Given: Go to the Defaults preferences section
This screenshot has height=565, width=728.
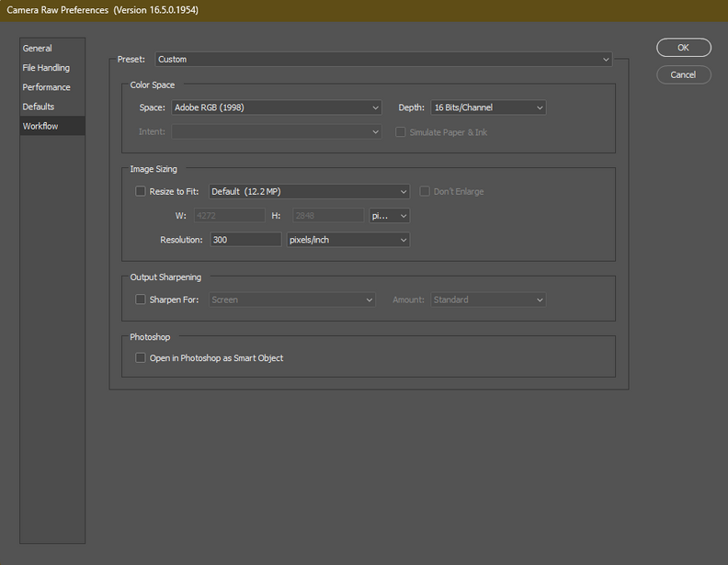Looking at the screenshot, I should (52, 107).
